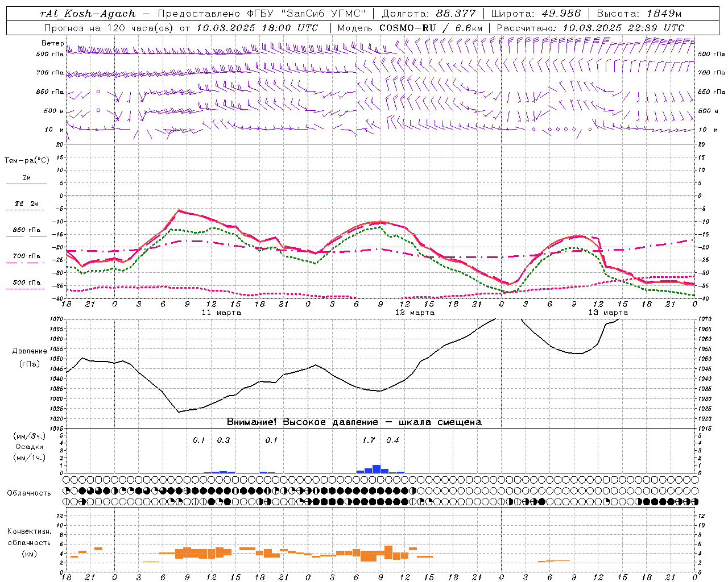Click the 12 марта date label

tap(415, 313)
